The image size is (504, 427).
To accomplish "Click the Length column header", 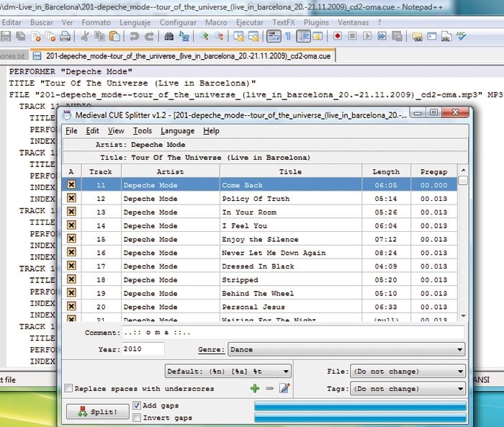I will click(x=386, y=171).
